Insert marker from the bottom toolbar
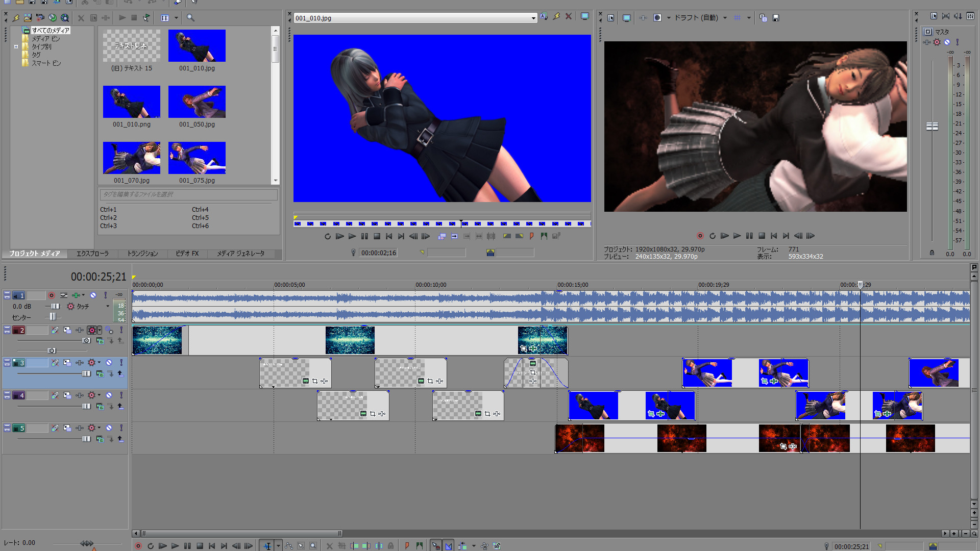Screen dimensions: 980x551 click(407, 546)
